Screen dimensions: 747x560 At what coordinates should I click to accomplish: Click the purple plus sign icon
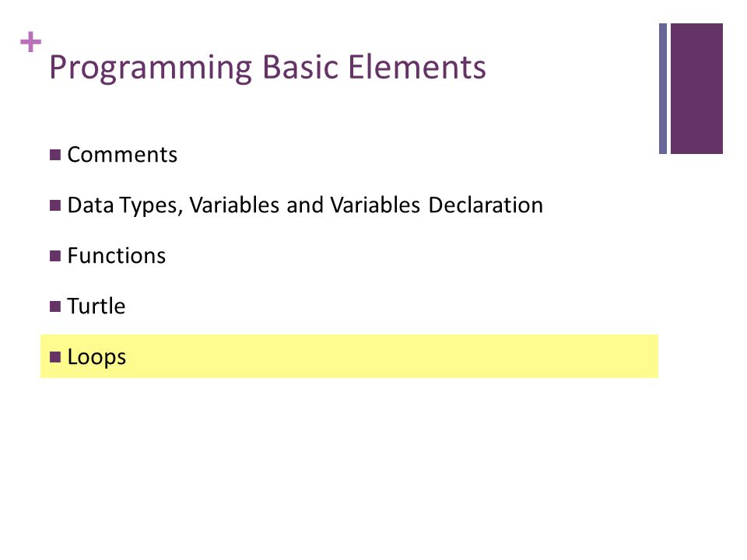[30, 42]
